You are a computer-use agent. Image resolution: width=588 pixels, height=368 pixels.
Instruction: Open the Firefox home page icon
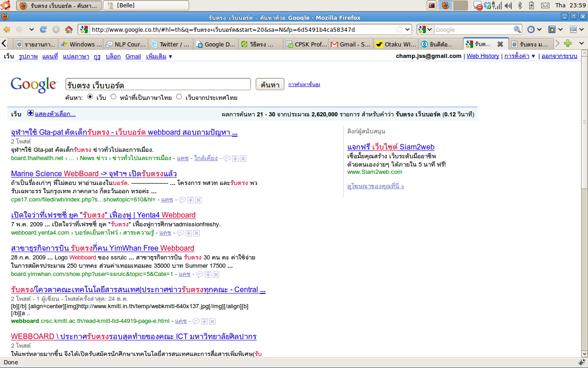69,29
